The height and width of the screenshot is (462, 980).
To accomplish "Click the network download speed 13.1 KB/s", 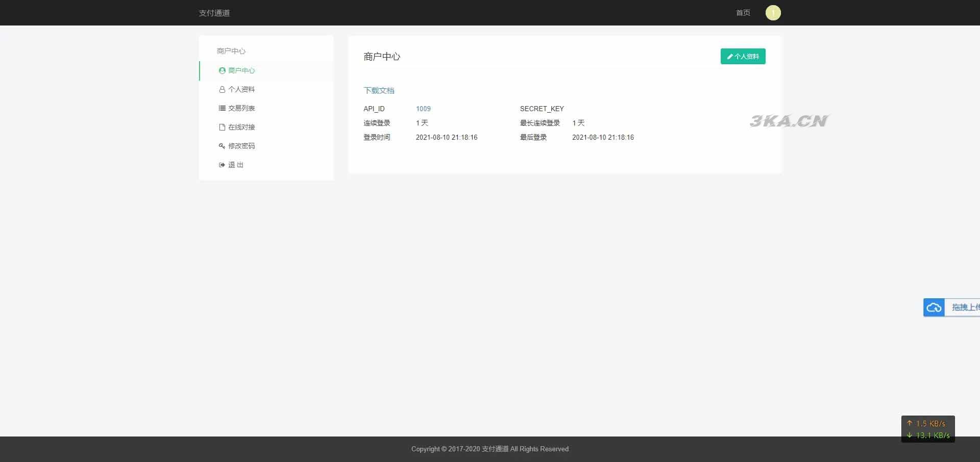I will [x=933, y=435].
